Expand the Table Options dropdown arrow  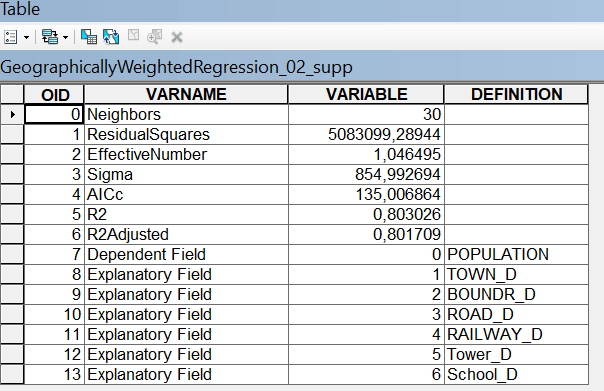27,38
